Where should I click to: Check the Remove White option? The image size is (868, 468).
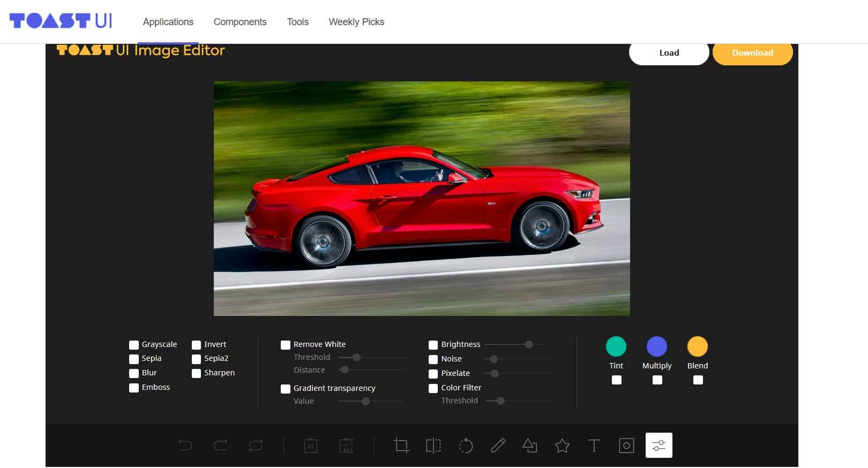click(x=286, y=345)
